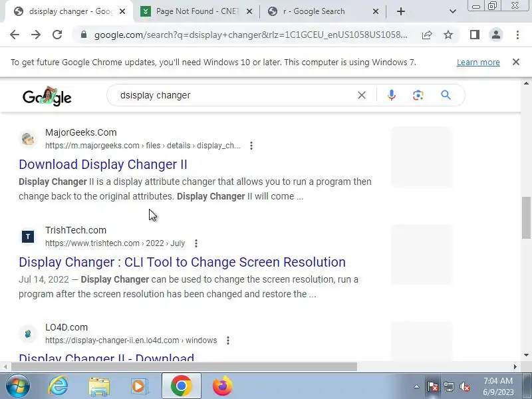Open the Action Center flag icon

point(433,386)
